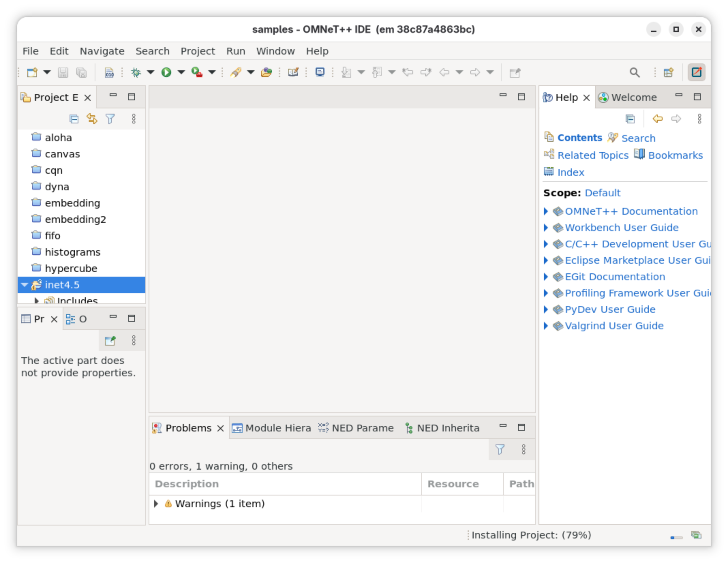Image resolution: width=728 pixels, height=563 pixels.
Task: Click the green Run button in toolbar
Action: pos(166,72)
